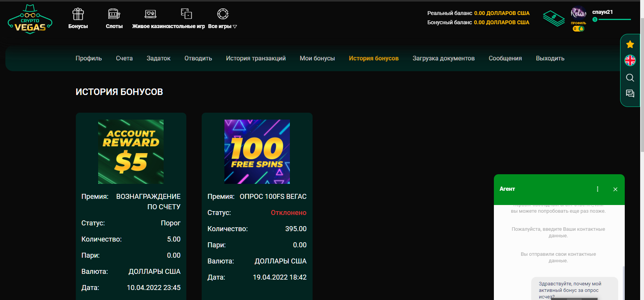Screen dimensions: 644x300
Task: Open chat options three-dot menu
Action: click(597, 189)
